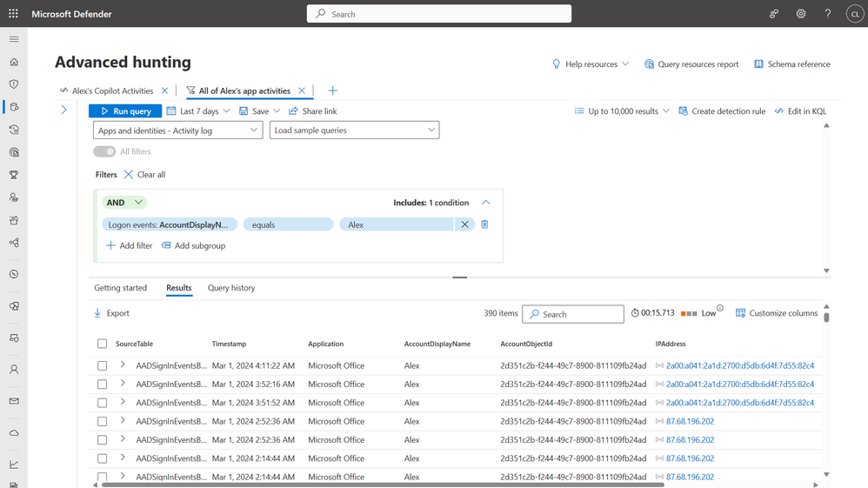
Task: Check the first 2:52:36 AM row
Action: click(x=102, y=422)
